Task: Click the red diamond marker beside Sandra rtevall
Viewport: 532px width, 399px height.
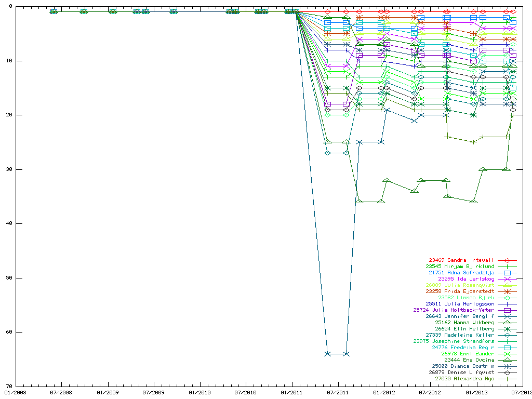Action: (x=507, y=260)
